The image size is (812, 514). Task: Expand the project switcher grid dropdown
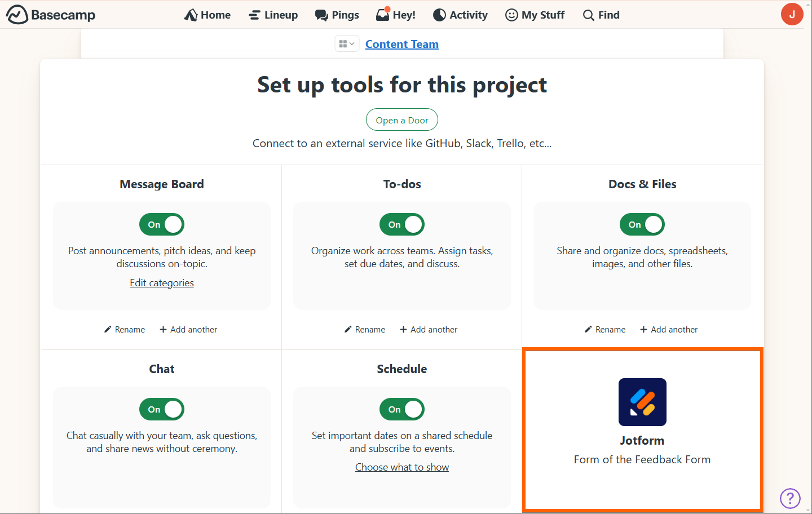point(346,44)
